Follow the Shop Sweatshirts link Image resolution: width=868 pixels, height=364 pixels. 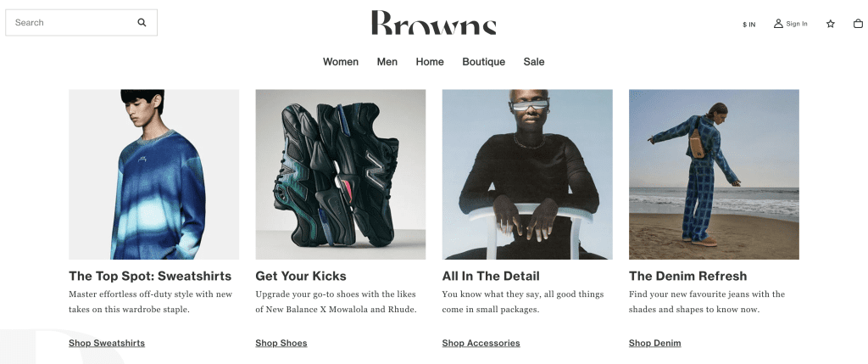click(107, 343)
